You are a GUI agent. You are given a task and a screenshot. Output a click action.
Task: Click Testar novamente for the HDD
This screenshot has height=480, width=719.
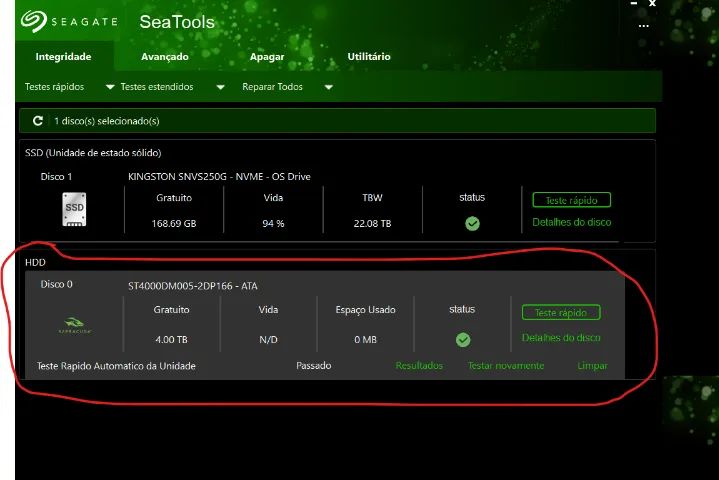tap(506, 365)
